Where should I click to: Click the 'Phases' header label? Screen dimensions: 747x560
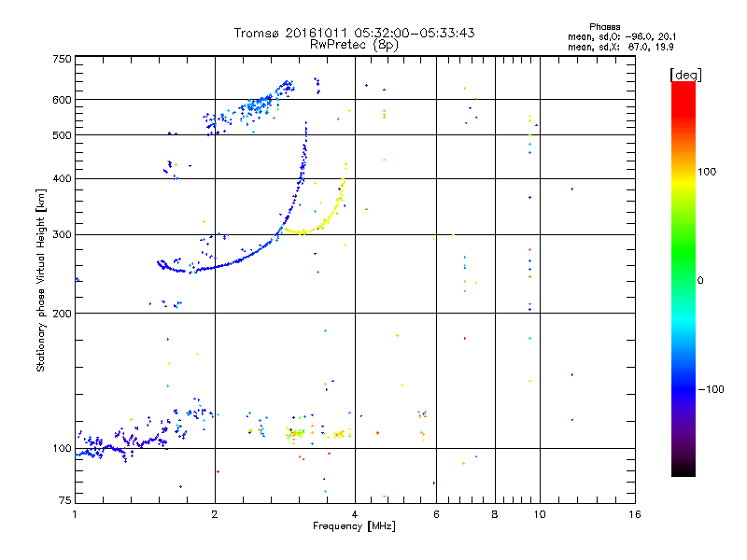click(x=604, y=27)
